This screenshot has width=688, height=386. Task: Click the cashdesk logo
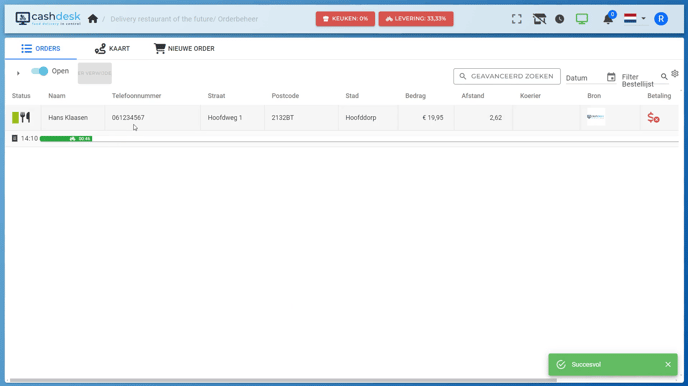pos(48,18)
